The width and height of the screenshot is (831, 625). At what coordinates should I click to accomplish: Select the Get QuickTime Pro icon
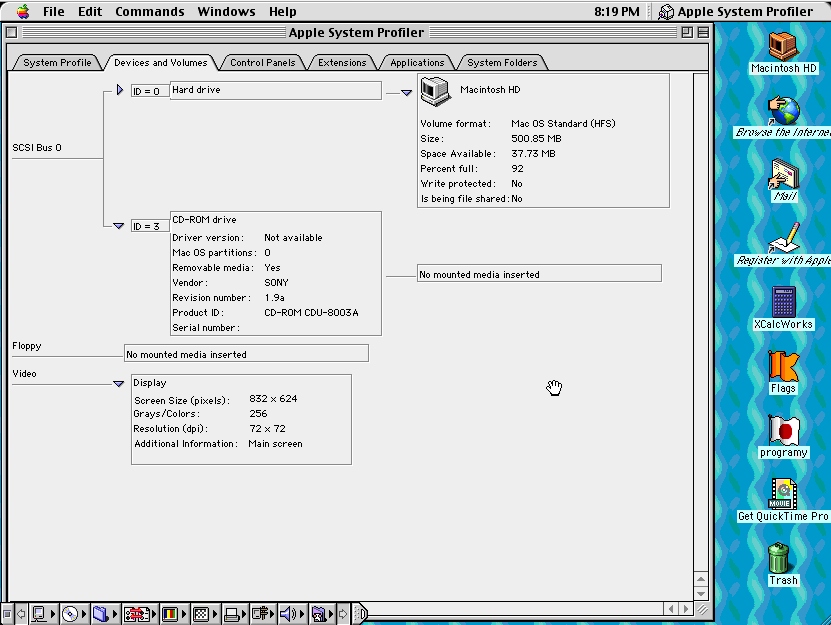click(783, 494)
